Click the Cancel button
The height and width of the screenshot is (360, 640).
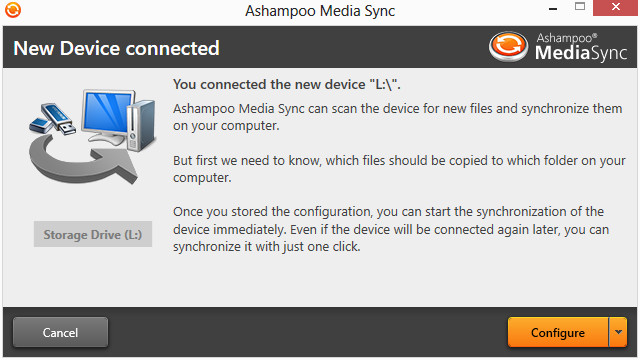tap(60, 332)
